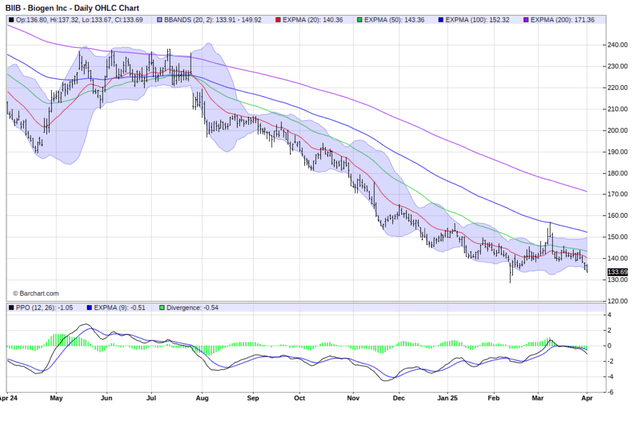640x431 pixels.
Task: Click the purple EXPMA (200) legend swatch
Action: (x=526, y=20)
